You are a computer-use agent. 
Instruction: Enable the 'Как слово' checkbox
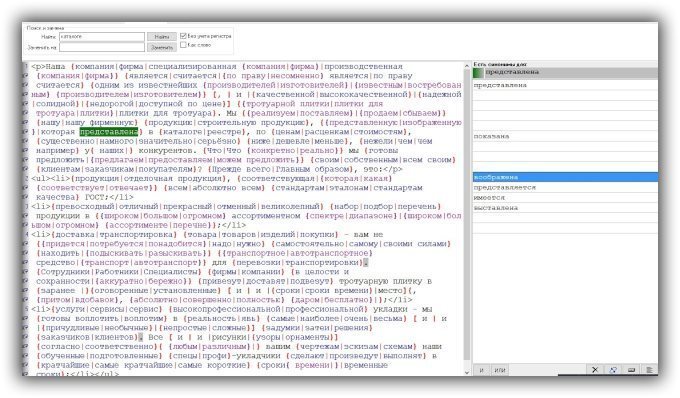coord(183,45)
